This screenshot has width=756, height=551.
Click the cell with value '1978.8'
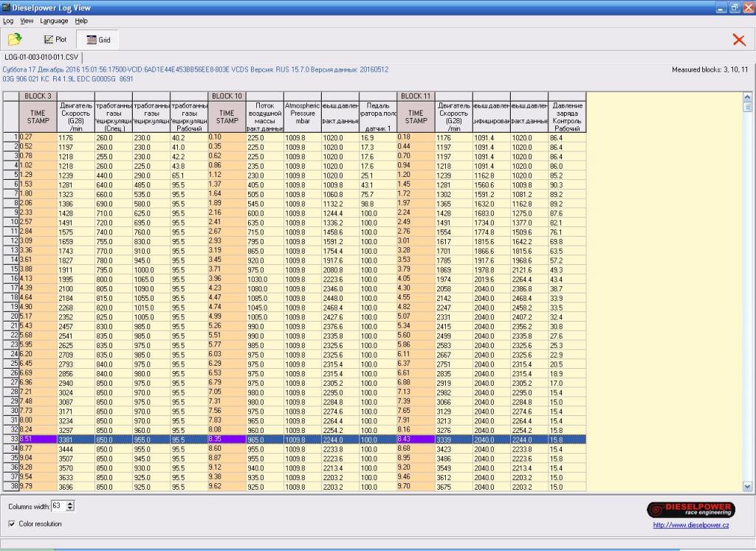491,269
